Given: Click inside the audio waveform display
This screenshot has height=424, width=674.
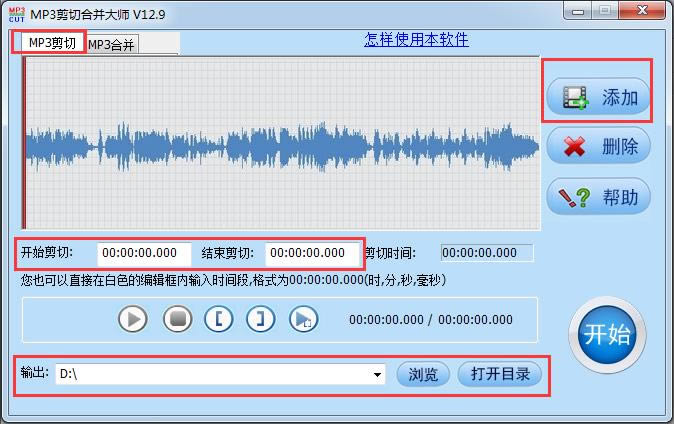Looking at the screenshot, I should point(282,143).
